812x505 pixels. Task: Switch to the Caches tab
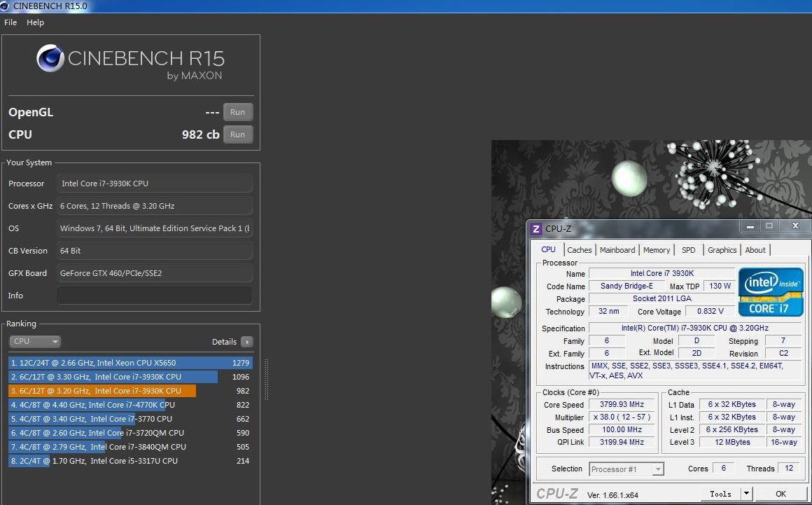click(579, 250)
